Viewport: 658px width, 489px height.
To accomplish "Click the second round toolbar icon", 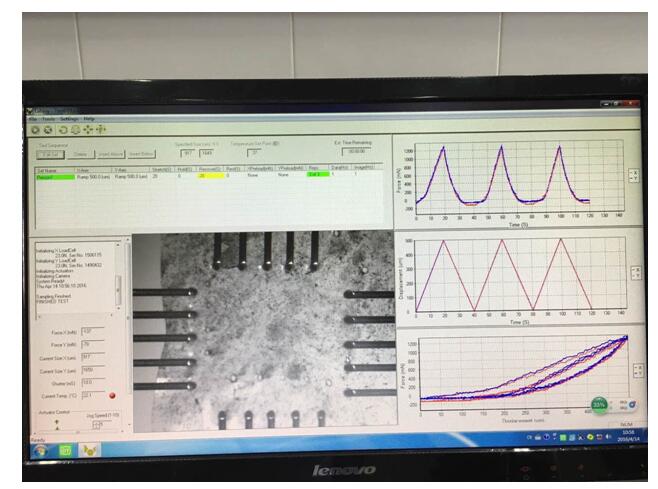I will point(48,129).
